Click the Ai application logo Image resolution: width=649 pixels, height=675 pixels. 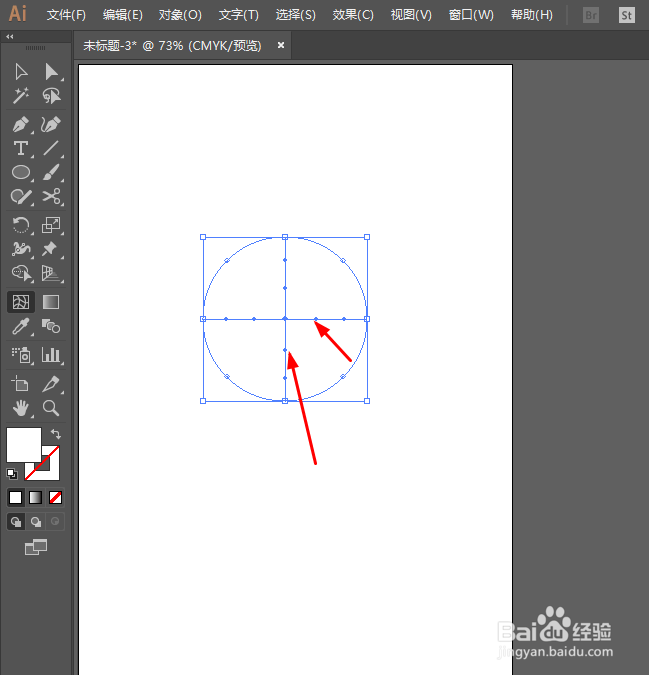18,14
